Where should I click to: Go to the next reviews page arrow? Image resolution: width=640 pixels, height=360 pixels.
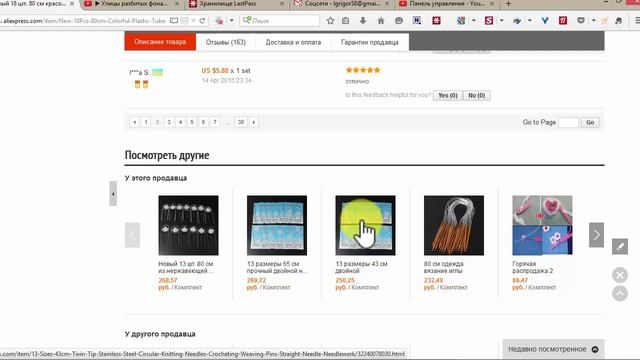tap(254, 122)
